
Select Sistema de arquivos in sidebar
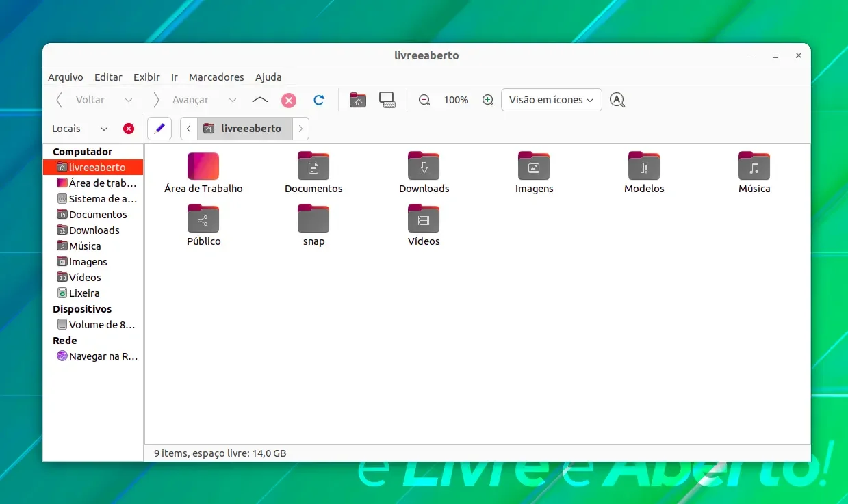93,198
